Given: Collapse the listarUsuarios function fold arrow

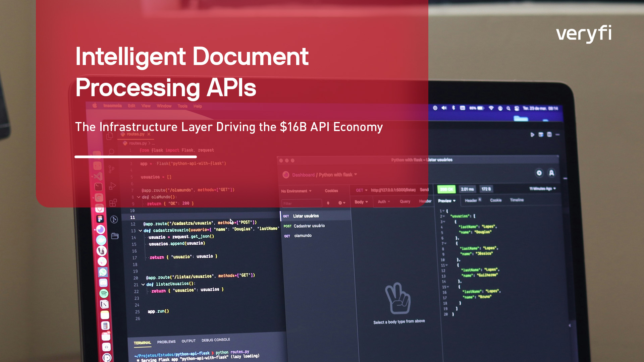Looking at the screenshot, I should tap(143, 285).
